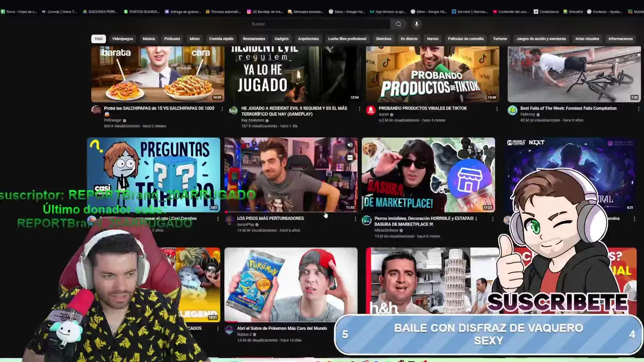The height and width of the screenshot is (362, 644).
Task: Switch to the DistroKid browser tab
Action: [574, 12]
